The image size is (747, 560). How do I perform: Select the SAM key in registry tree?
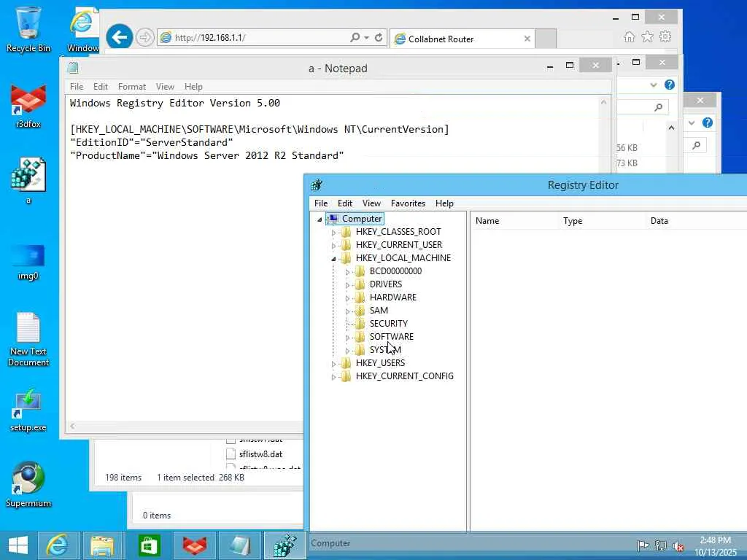379,311
